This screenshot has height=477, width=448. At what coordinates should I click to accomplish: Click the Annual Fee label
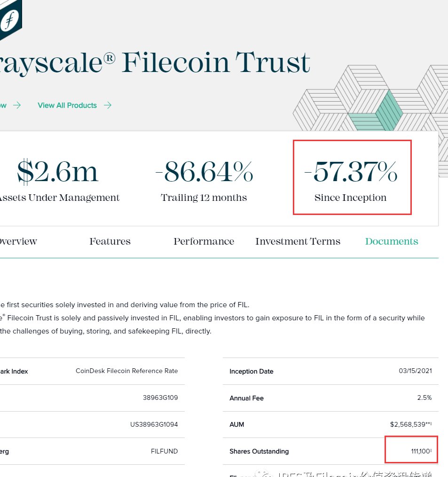246,398
